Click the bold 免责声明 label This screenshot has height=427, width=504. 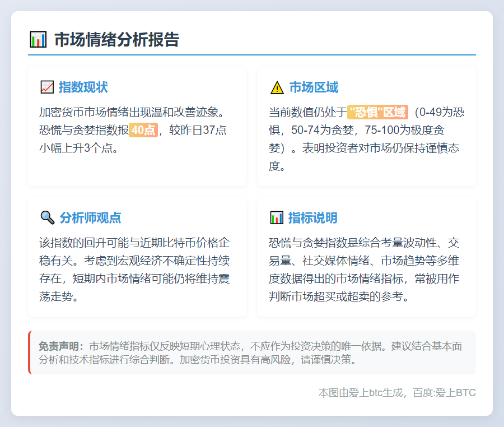click(60, 346)
